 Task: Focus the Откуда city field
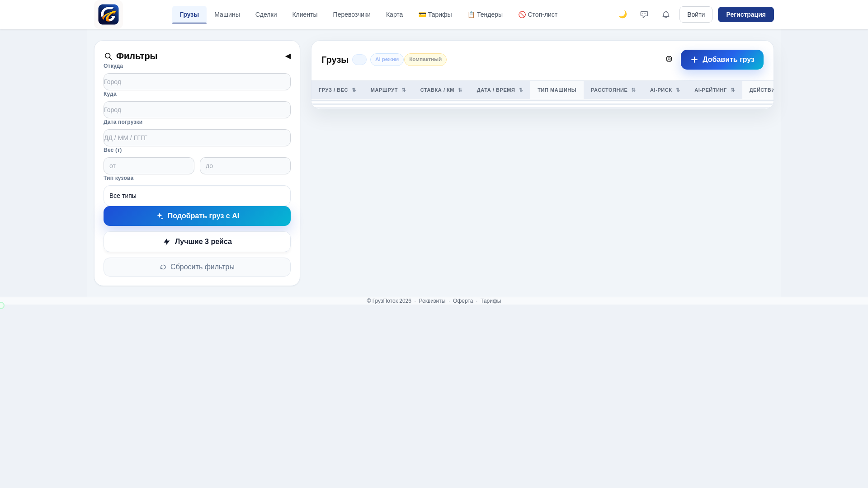point(197,82)
